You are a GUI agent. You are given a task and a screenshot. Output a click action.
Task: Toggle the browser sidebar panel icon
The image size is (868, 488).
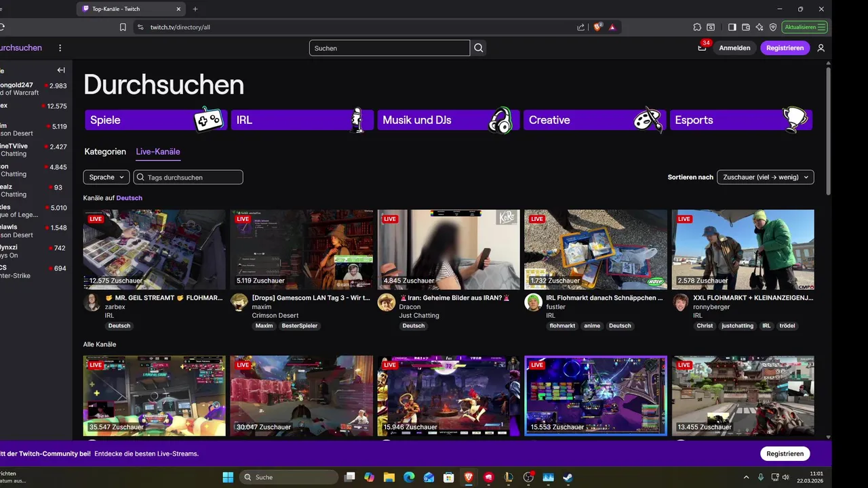coord(732,27)
